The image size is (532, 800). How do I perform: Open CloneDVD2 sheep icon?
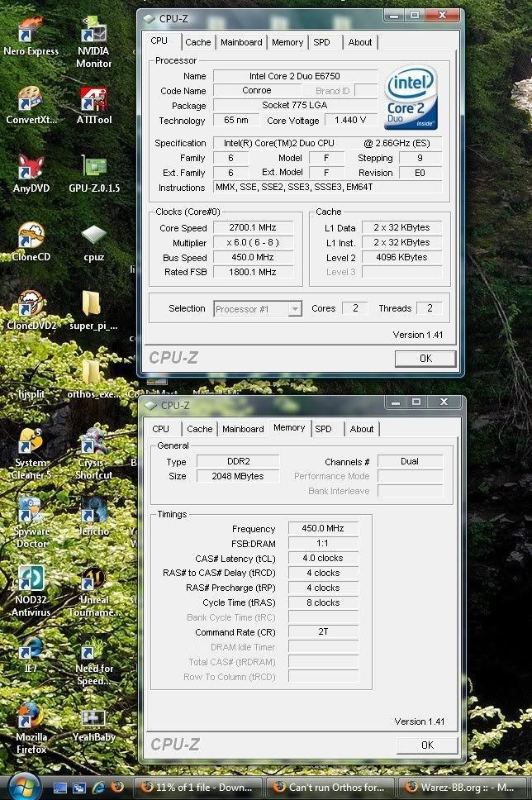pyautogui.click(x=31, y=310)
